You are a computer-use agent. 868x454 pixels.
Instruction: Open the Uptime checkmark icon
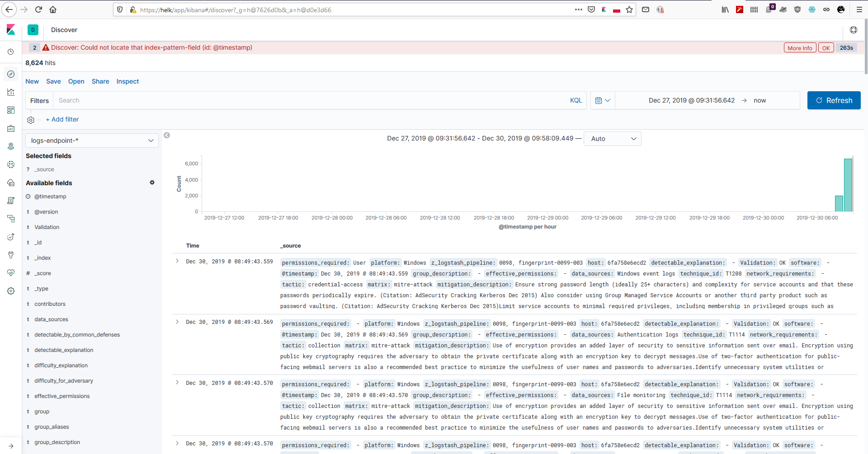pyautogui.click(x=11, y=237)
